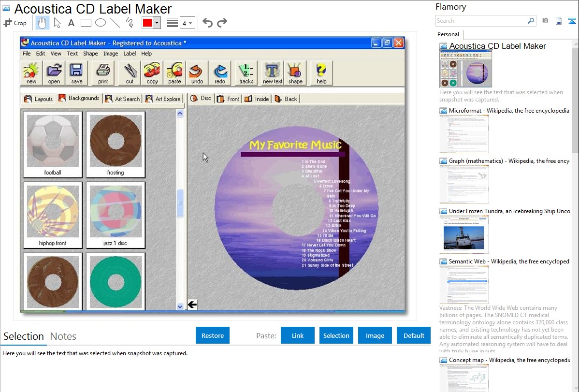Image resolution: width=579 pixels, height=392 pixels.
Task: Click the New project icon in CD Label Maker
Action: pyautogui.click(x=31, y=73)
